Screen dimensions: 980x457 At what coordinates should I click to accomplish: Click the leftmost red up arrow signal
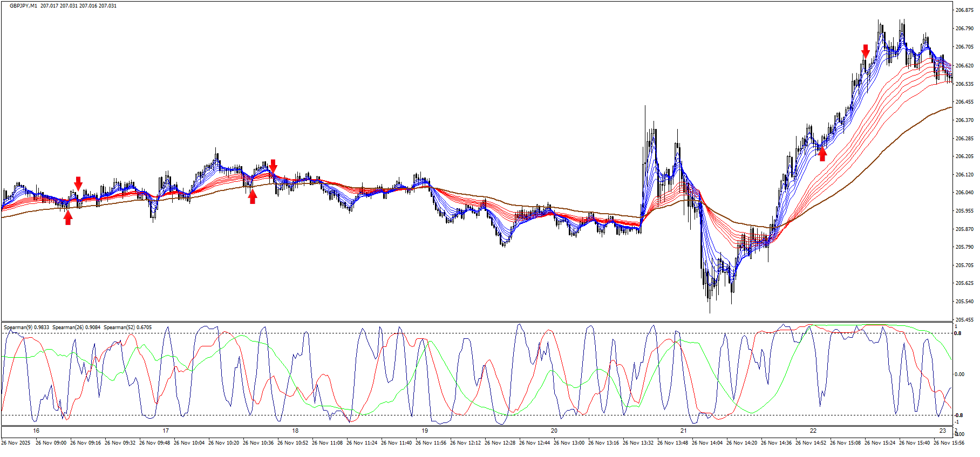click(67, 217)
